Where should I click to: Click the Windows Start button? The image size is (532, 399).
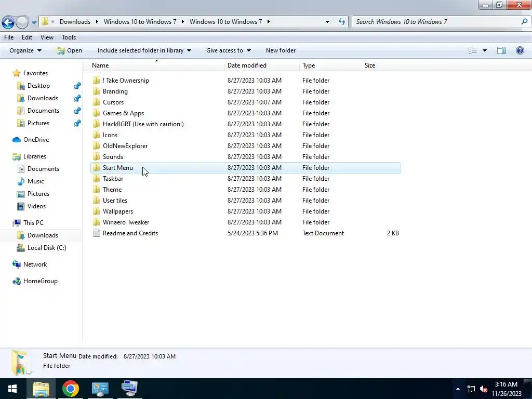12,389
